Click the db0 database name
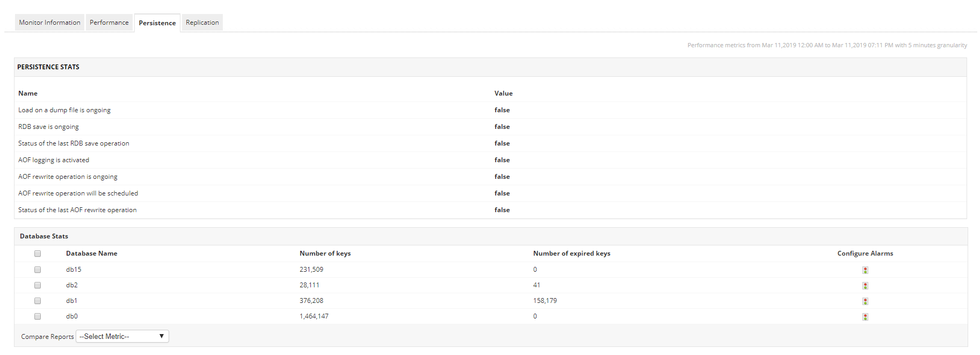980x355 pixels. coord(72,316)
